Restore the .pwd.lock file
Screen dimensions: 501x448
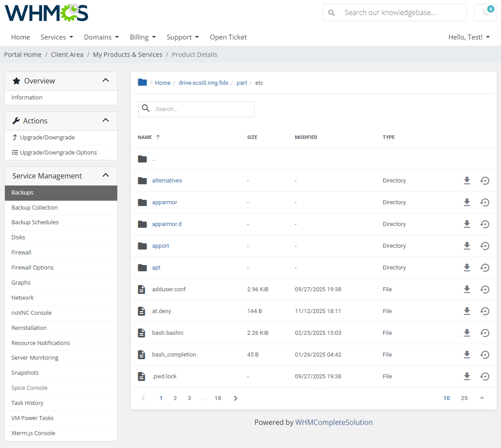[x=485, y=376]
